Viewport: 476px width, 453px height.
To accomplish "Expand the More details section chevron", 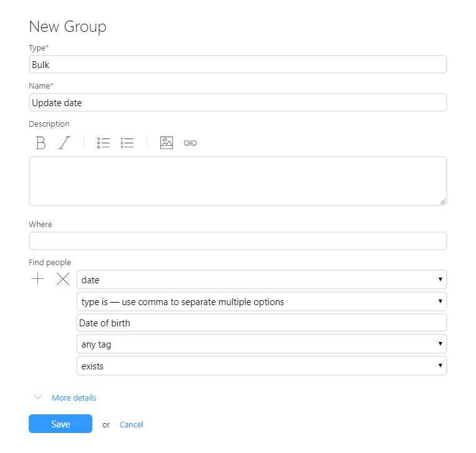I will point(38,397).
